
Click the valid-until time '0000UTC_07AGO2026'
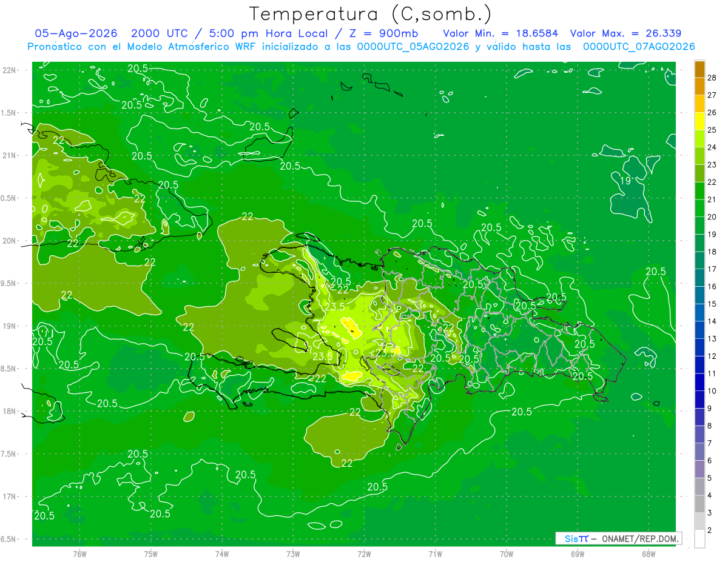pyautogui.click(x=639, y=47)
